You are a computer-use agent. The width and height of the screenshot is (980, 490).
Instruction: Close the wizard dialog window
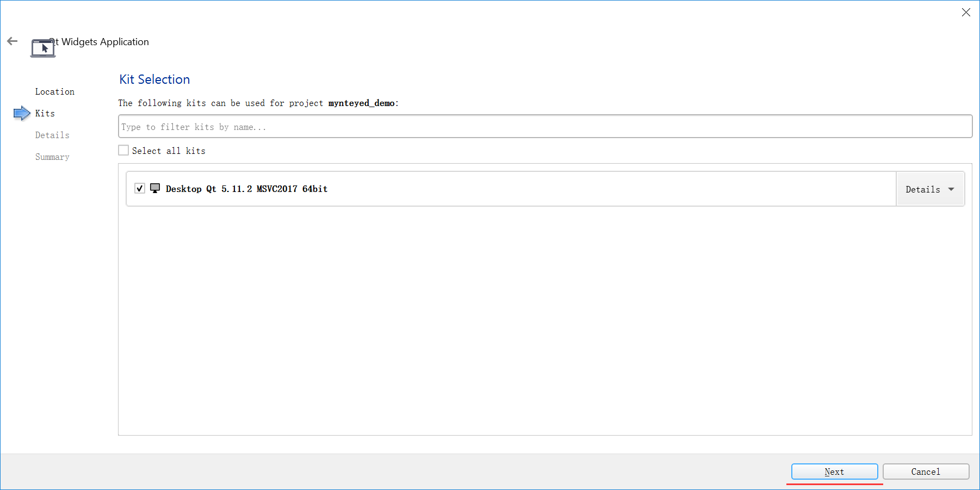pyautogui.click(x=966, y=12)
